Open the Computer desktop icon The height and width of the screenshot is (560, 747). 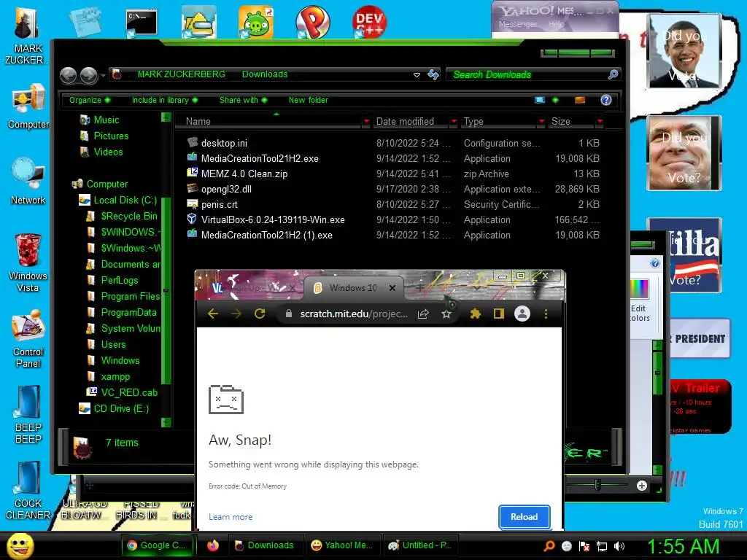tap(28, 106)
